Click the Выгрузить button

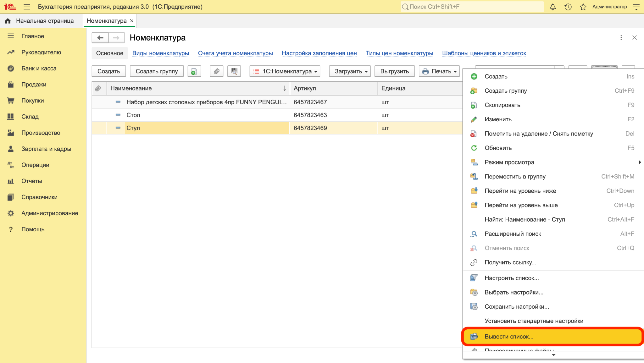pyautogui.click(x=395, y=71)
